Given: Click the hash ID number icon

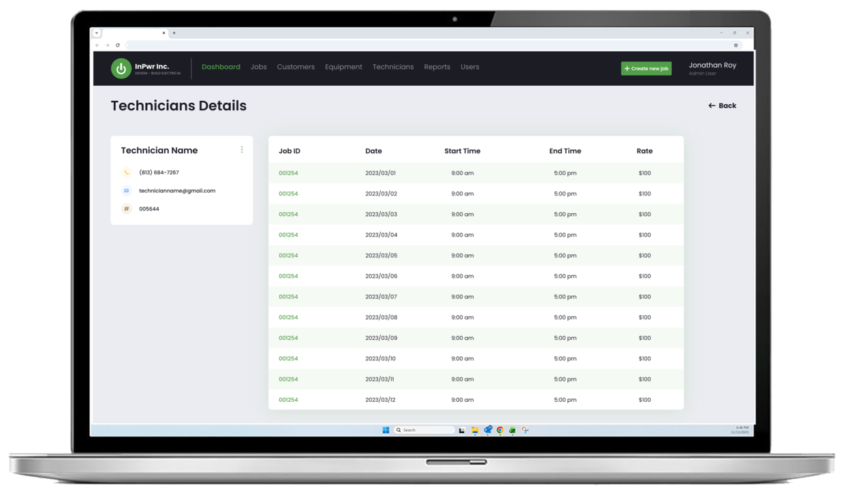Looking at the screenshot, I should tap(126, 209).
